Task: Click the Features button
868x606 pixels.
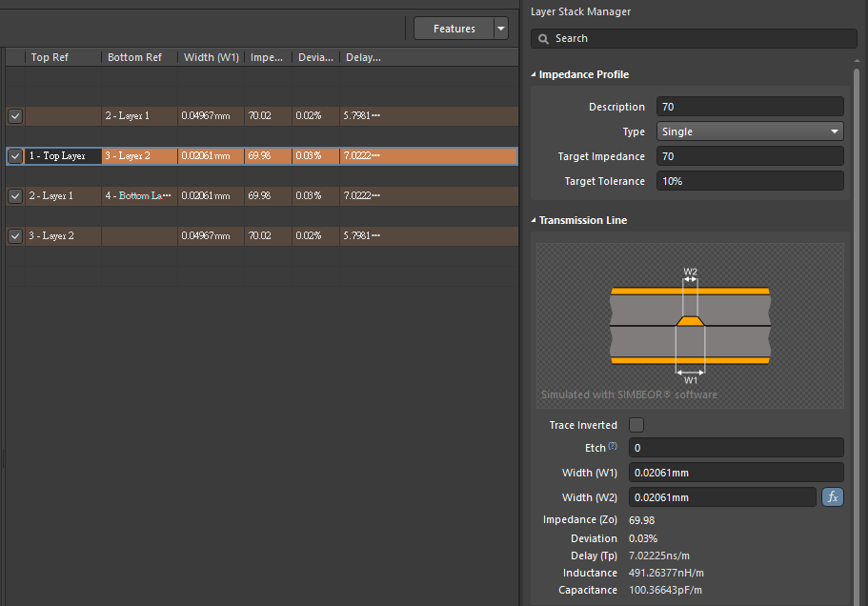Action: (x=454, y=29)
